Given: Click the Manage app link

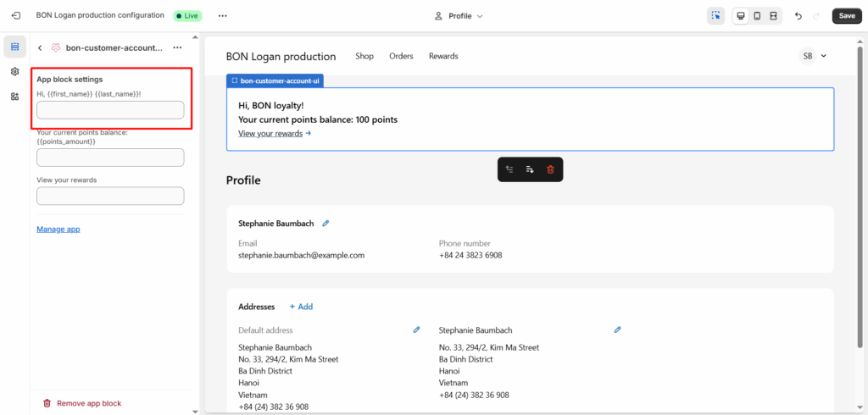Looking at the screenshot, I should click(x=58, y=229).
